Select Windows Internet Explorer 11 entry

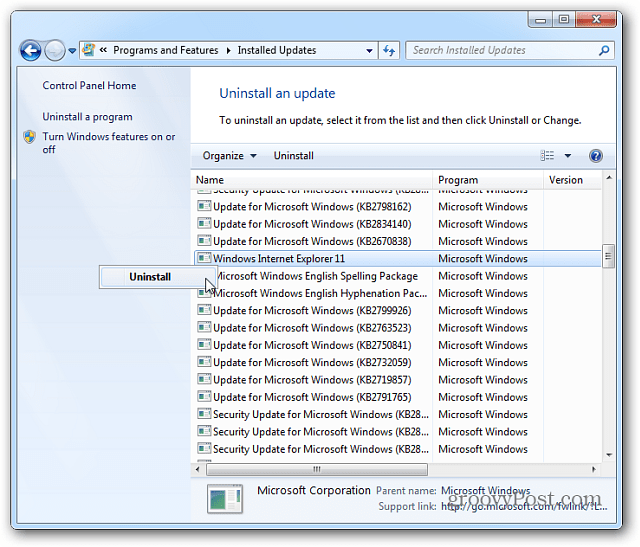[x=398, y=258]
